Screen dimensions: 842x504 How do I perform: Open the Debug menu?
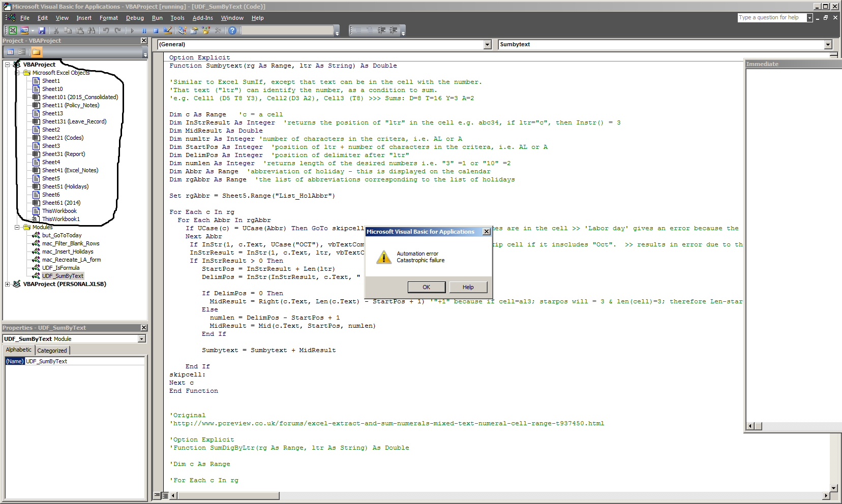[x=135, y=18]
